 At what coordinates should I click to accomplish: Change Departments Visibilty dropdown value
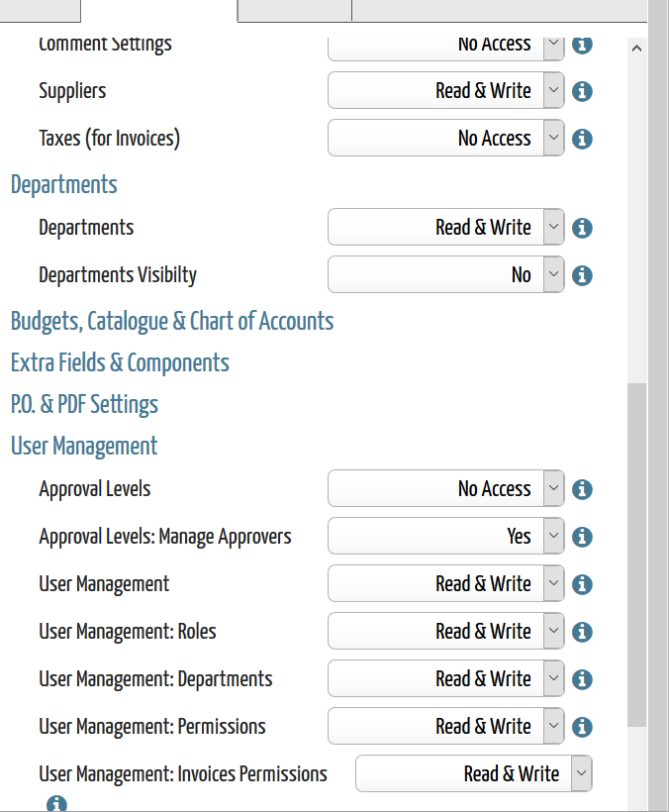(x=446, y=274)
